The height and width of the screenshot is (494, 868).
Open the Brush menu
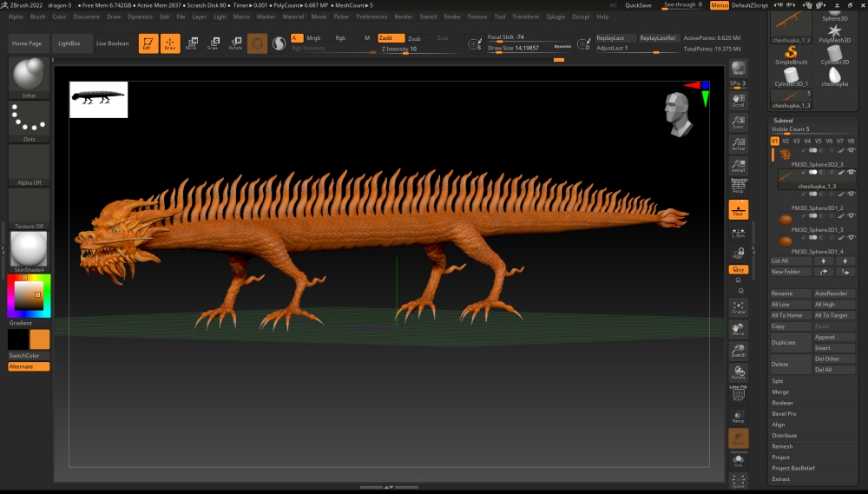click(x=37, y=16)
